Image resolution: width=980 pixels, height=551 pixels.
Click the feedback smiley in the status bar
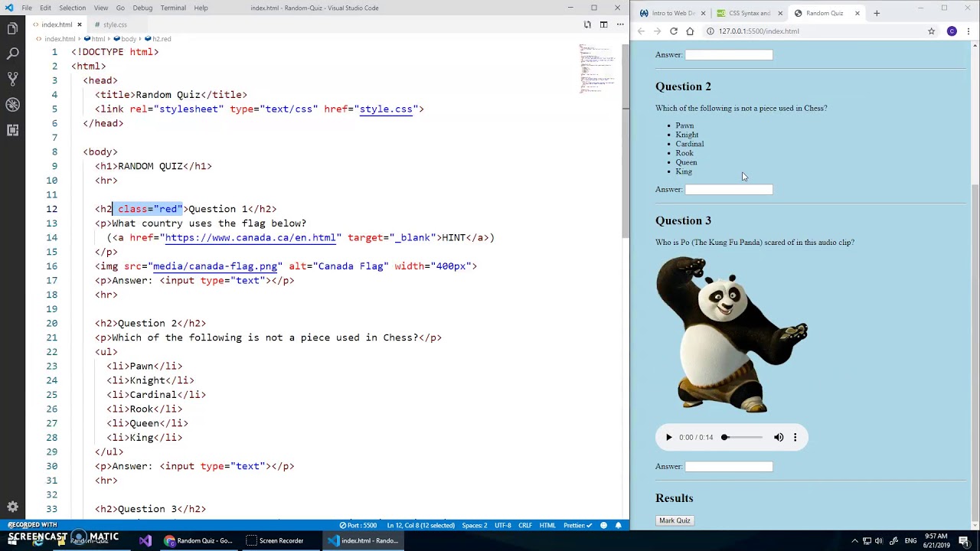[x=604, y=526]
